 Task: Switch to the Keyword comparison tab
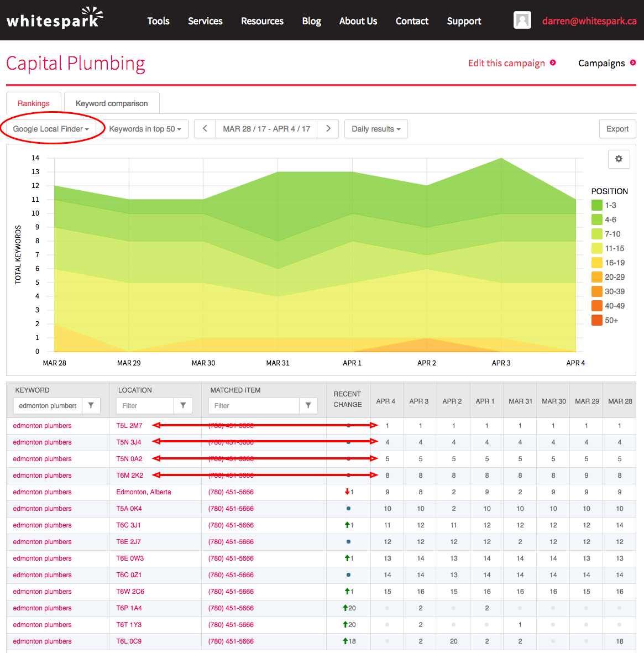pos(112,103)
